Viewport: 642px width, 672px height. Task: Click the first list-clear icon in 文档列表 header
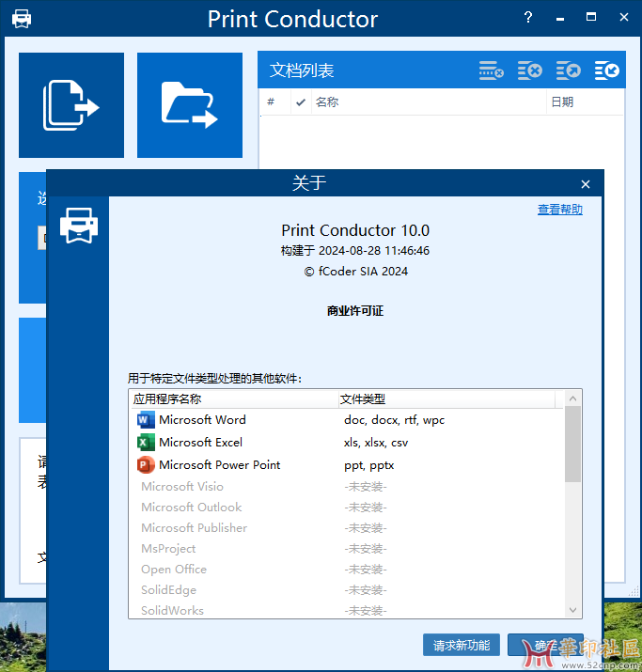coord(492,70)
